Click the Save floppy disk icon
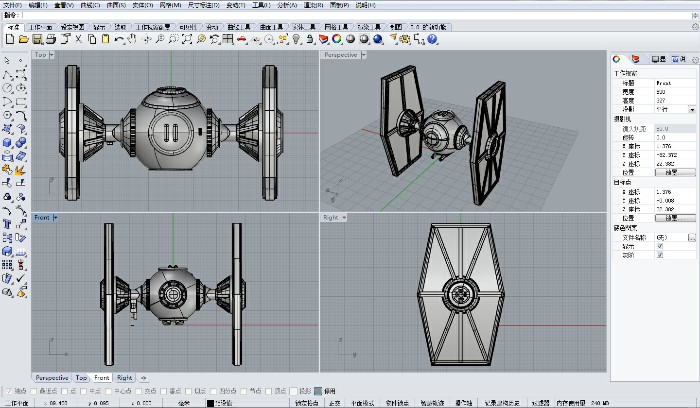This screenshot has height=408, width=700. (x=37, y=39)
